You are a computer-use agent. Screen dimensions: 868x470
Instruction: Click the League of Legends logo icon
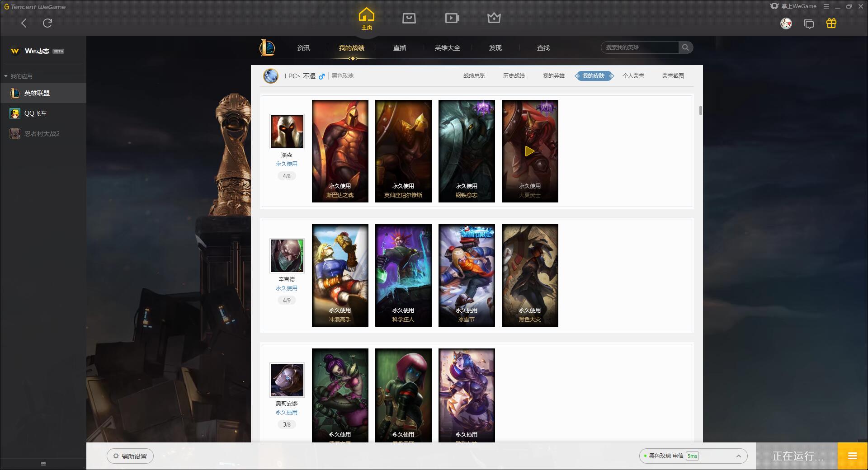point(267,47)
